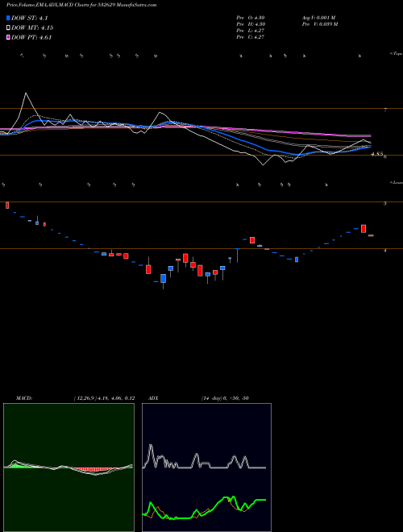
Task: Click the magenta DOW PT legend swatch
Action: [8, 37]
